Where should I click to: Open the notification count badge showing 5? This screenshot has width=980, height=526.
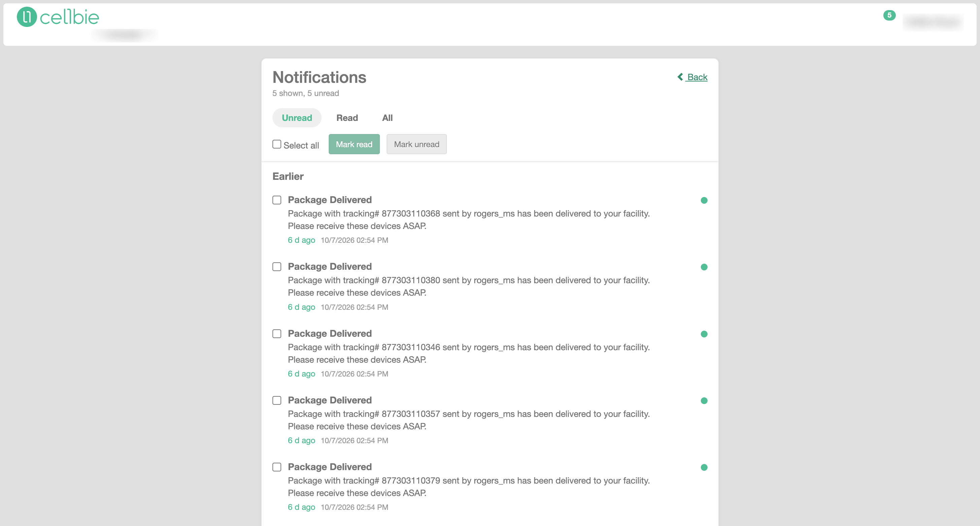889,15
